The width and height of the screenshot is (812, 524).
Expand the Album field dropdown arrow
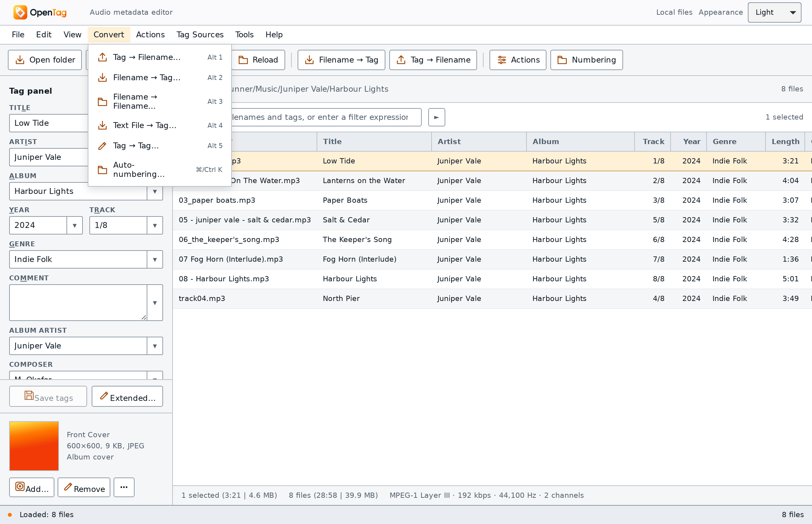coord(155,191)
